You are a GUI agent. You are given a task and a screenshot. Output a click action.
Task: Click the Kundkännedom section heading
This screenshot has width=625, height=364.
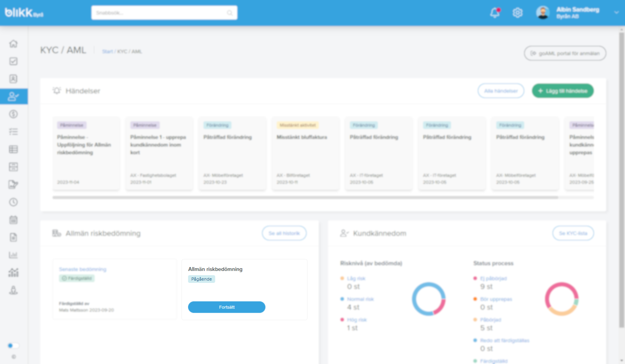(x=379, y=233)
